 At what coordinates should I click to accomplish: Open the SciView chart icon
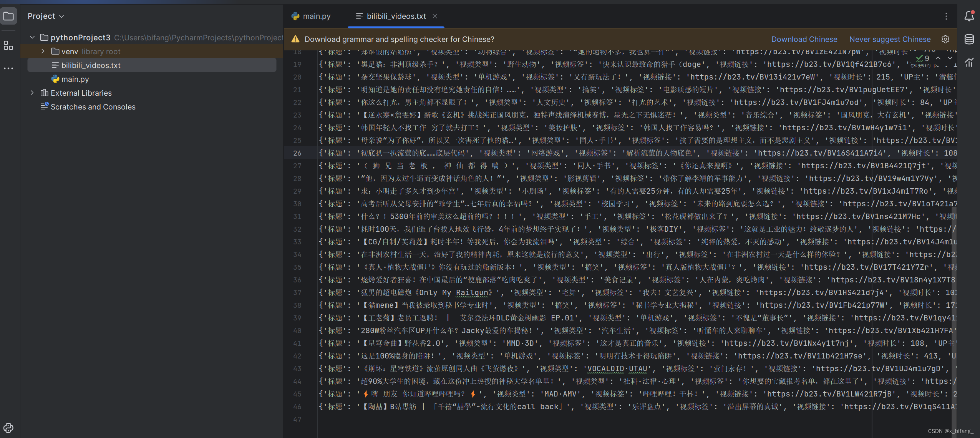click(x=969, y=62)
